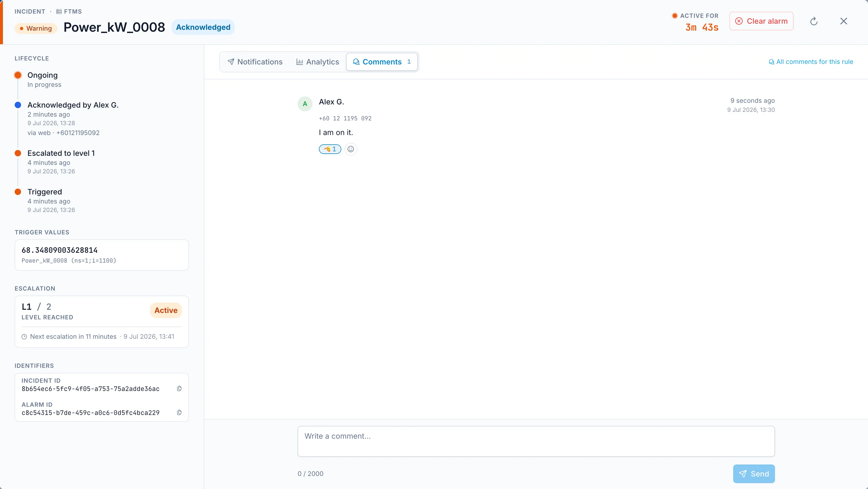868x489 pixels.
Task: Click the Warning severity badge
Action: [36, 28]
